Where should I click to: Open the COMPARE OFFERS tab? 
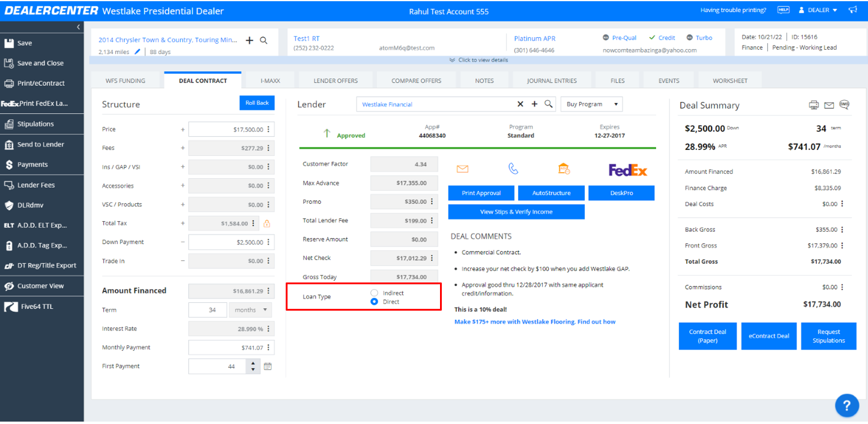(416, 81)
